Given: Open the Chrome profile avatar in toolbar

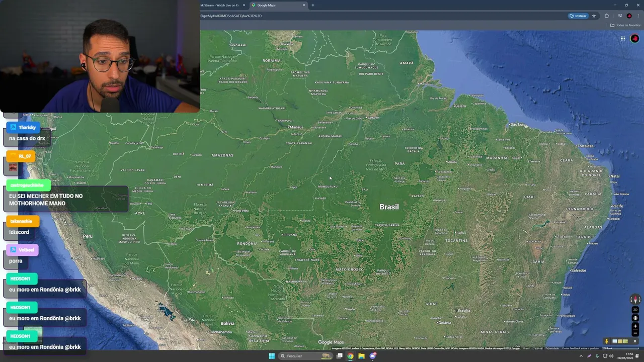Looking at the screenshot, I should coord(629,16).
